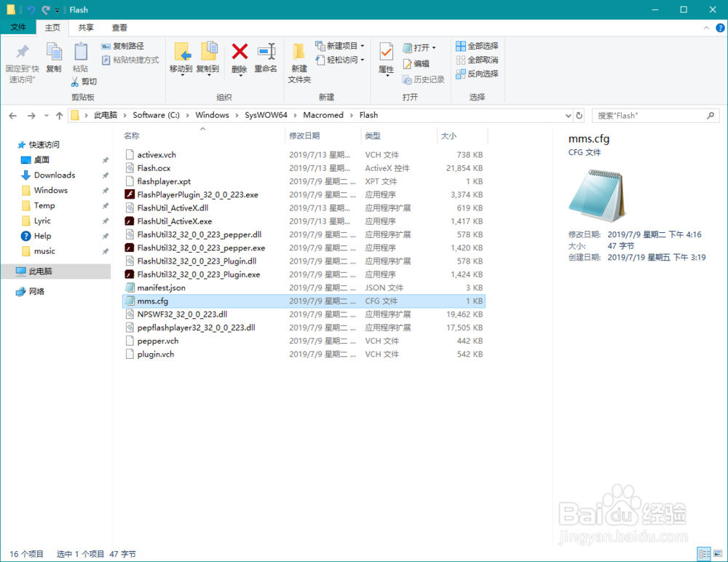Click Copy path in clipboard group
The height and width of the screenshot is (562, 728).
(x=122, y=46)
